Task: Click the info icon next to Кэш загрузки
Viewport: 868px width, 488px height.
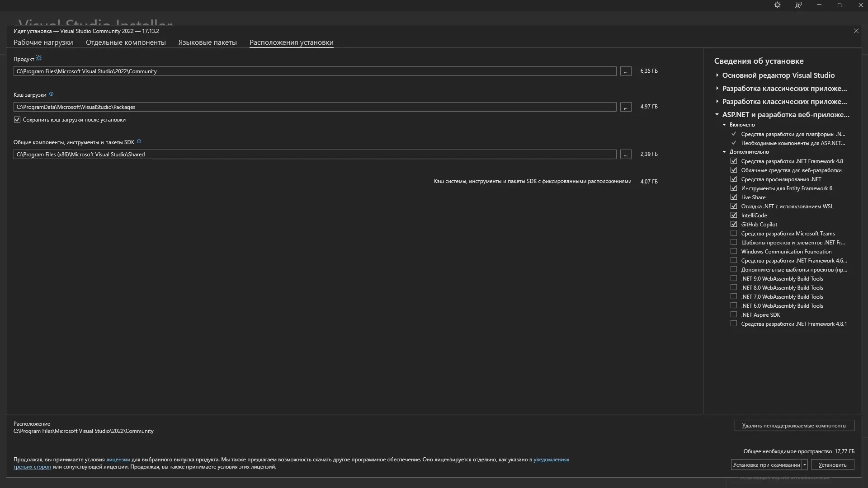Action: tap(51, 94)
